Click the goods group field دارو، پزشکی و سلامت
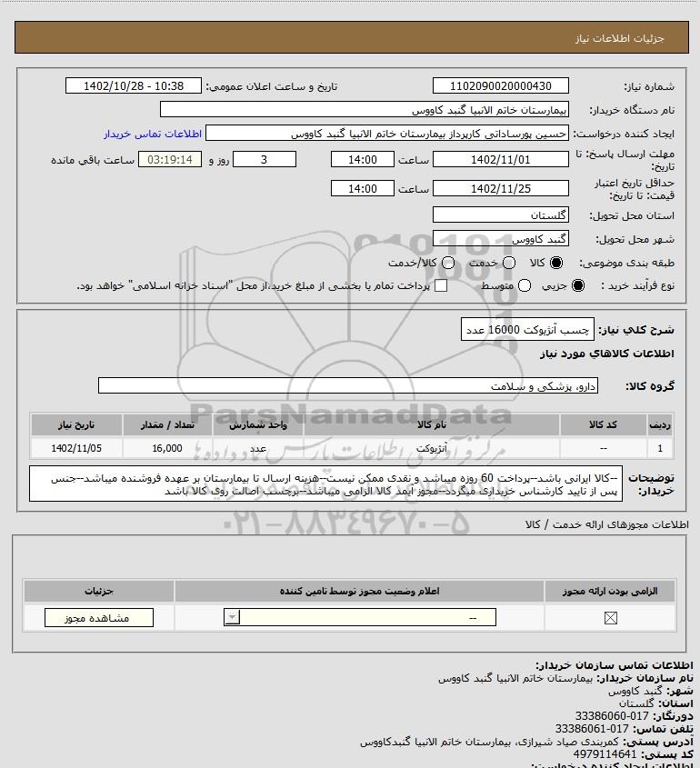 coord(348,385)
